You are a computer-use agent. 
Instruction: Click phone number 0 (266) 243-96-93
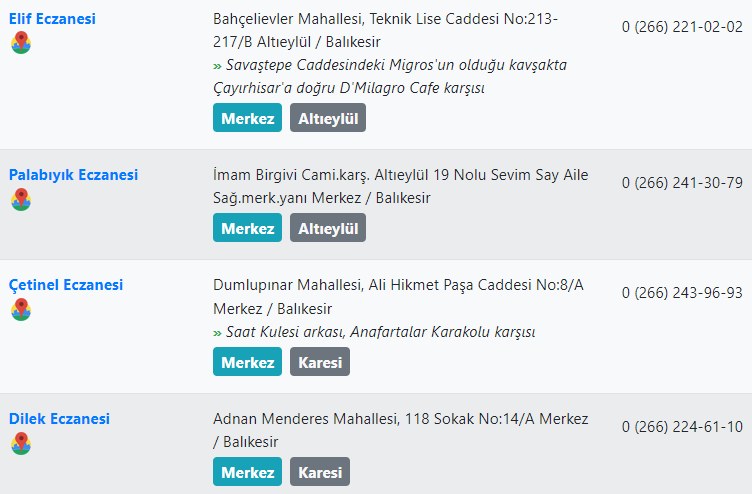(x=682, y=293)
